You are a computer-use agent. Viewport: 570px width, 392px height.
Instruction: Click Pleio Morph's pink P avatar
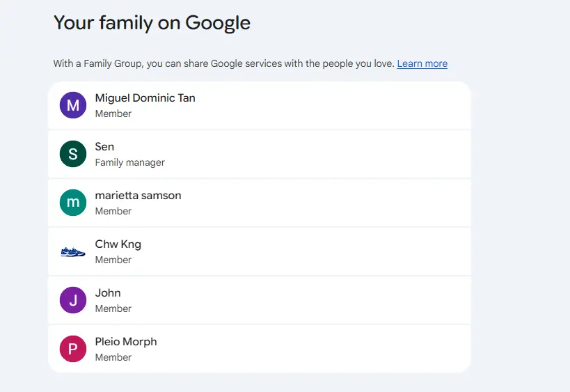coord(73,349)
